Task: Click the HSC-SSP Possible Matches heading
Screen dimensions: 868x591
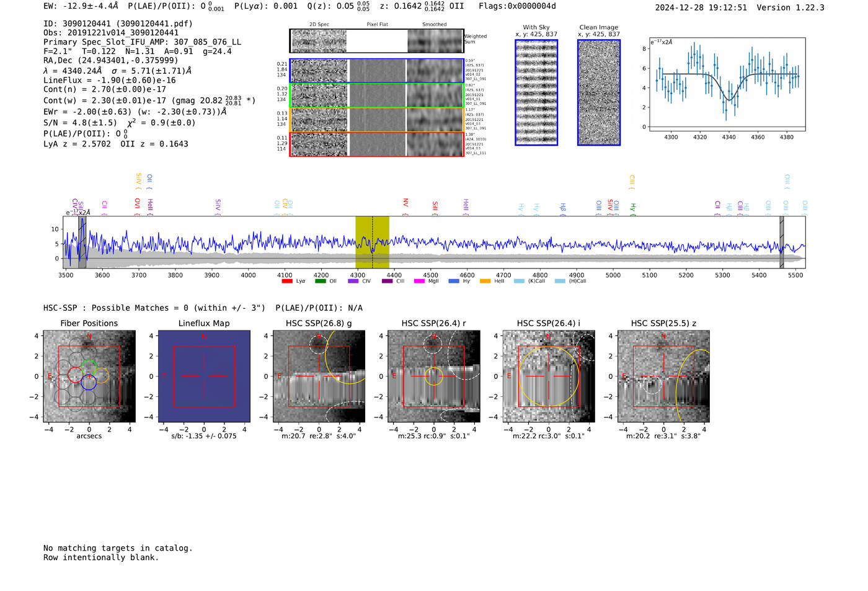Action: 203,308
